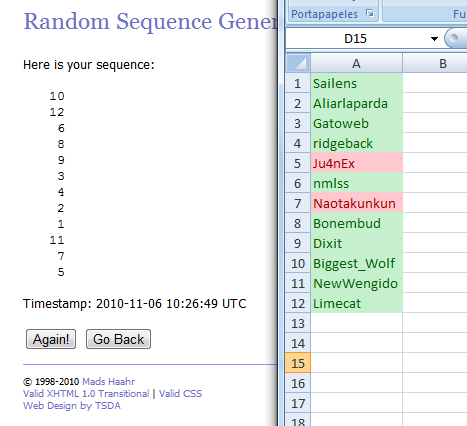
Task: Select the red cell Ju4nEx
Action: click(356, 163)
